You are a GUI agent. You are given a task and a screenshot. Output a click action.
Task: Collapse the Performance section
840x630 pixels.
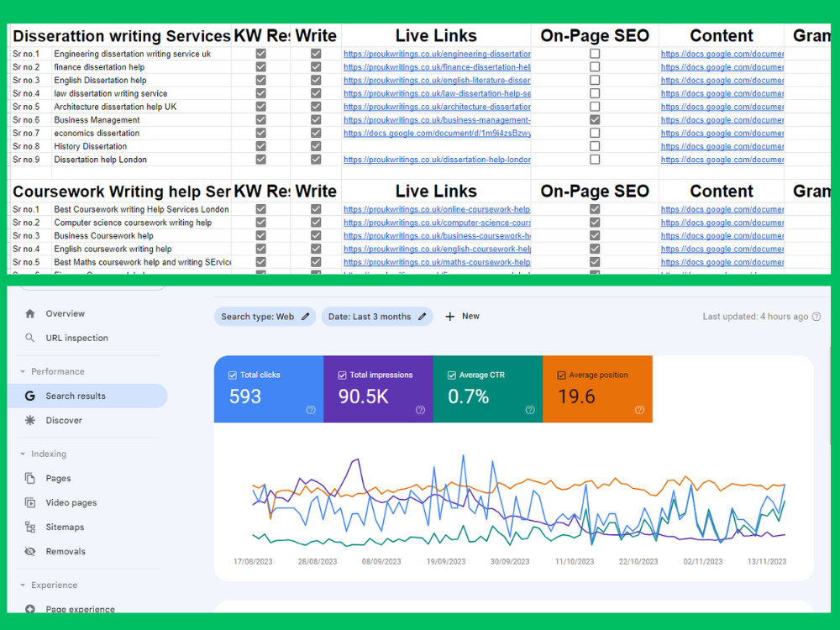tap(23, 371)
